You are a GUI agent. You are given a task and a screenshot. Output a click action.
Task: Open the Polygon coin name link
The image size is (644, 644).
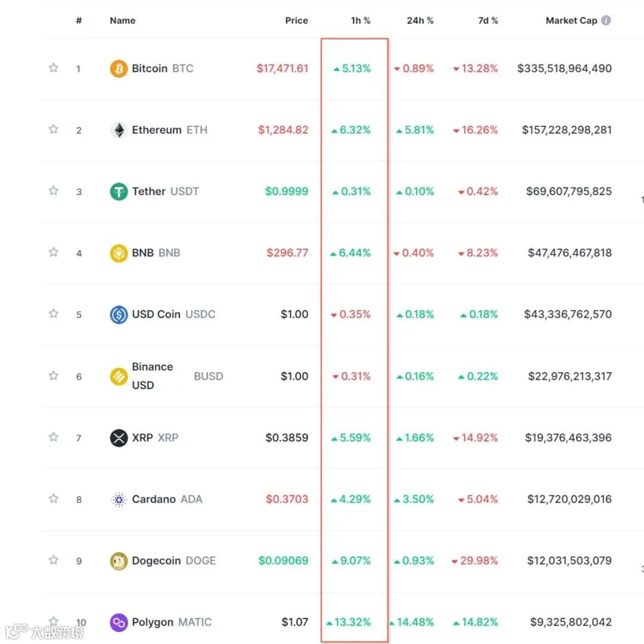pyautogui.click(x=153, y=622)
